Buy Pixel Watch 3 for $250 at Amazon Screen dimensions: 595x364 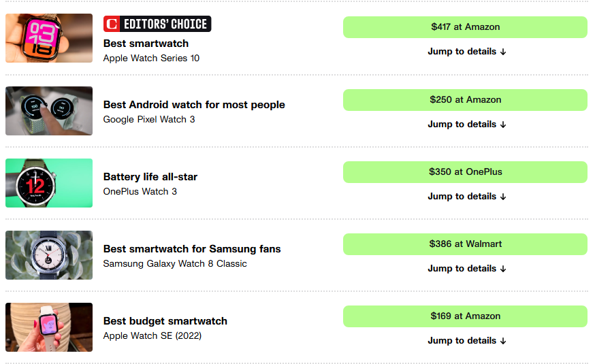coord(465,100)
